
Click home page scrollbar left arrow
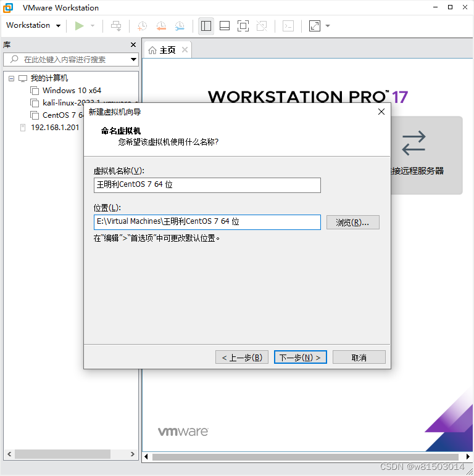[146, 456]
